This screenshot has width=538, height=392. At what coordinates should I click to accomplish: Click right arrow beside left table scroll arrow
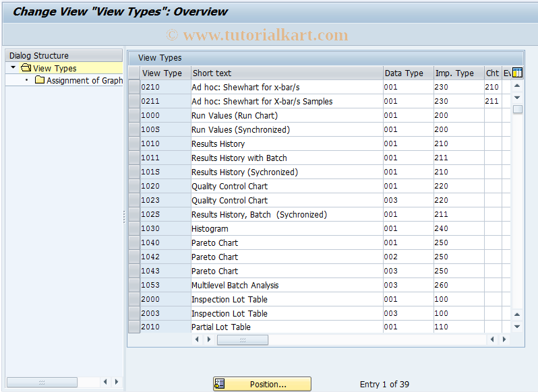coord(209,339)
